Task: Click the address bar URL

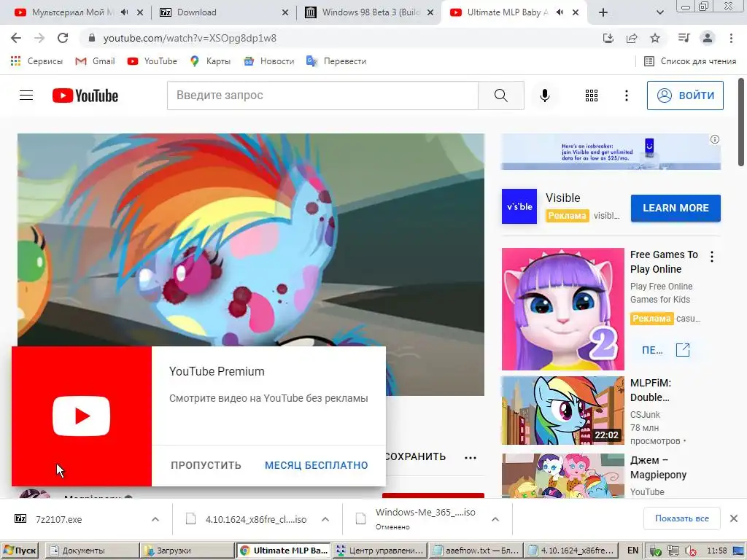Action: [x=190, y=38]
